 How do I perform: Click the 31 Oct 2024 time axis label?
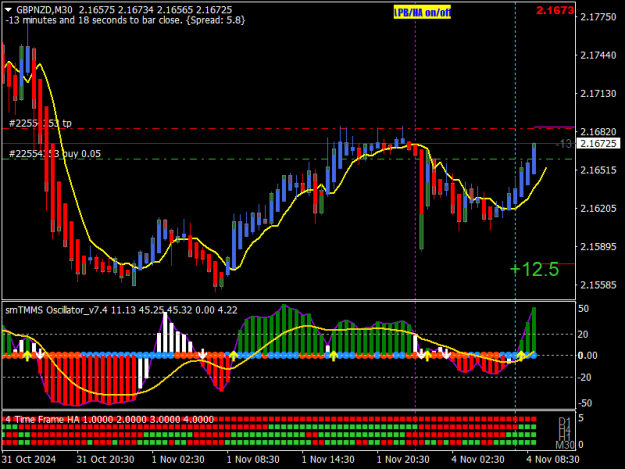click(x=29, y=459)
